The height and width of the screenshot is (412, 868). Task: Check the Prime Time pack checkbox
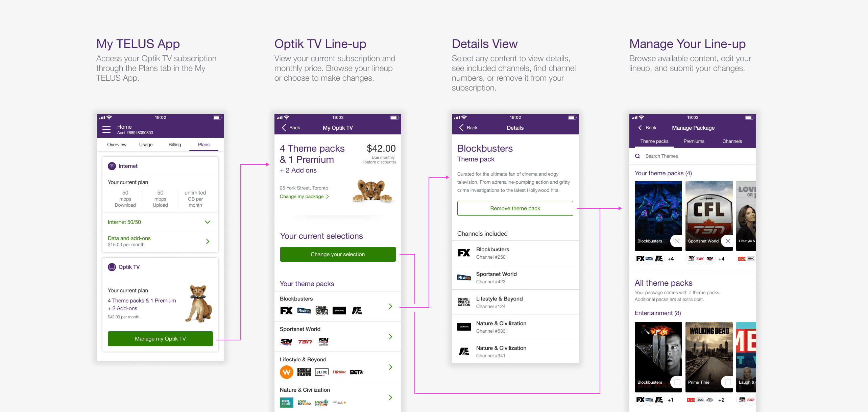[x=728, y=382]
